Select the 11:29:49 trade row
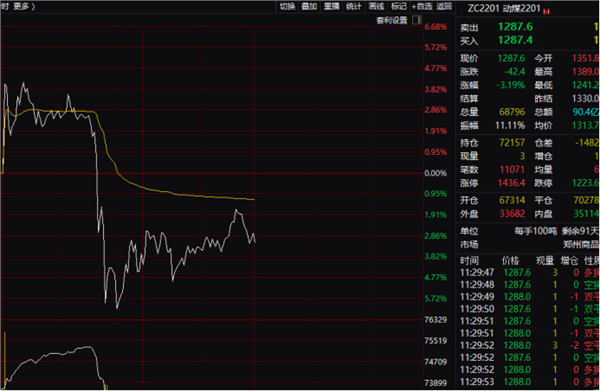 click(x=530, y=297)
